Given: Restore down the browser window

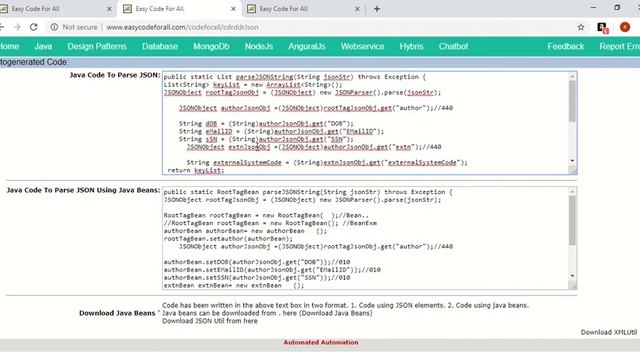Looking at the screenshot, I should [617, 8].
